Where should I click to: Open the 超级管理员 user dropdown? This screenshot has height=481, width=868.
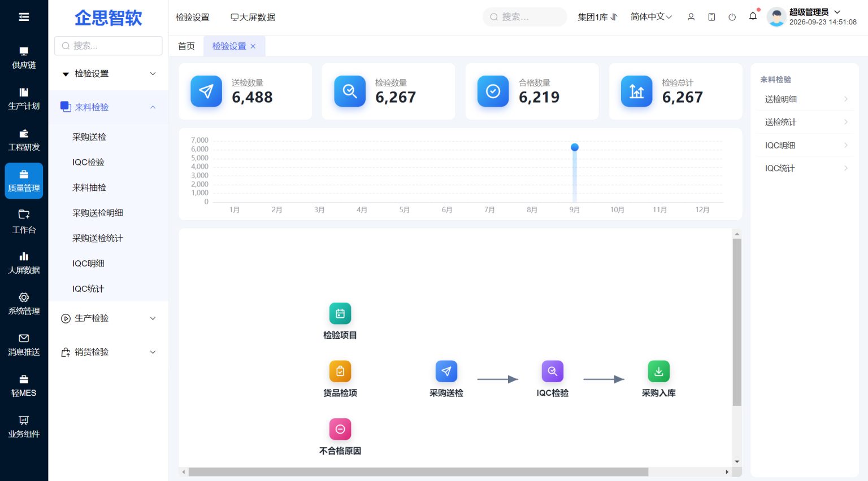pyautogui.click(x=815, y=12)
